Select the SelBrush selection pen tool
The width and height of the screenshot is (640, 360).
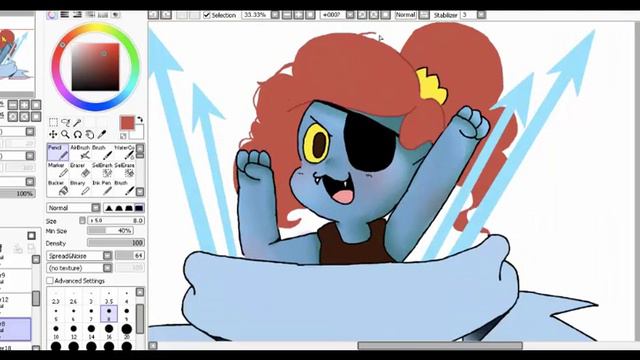102,170
